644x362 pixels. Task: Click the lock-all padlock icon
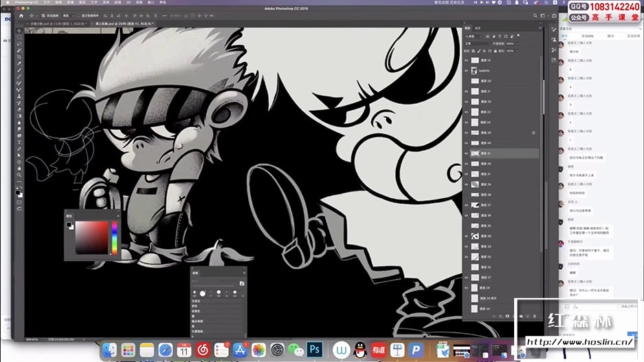pos(496,51)
